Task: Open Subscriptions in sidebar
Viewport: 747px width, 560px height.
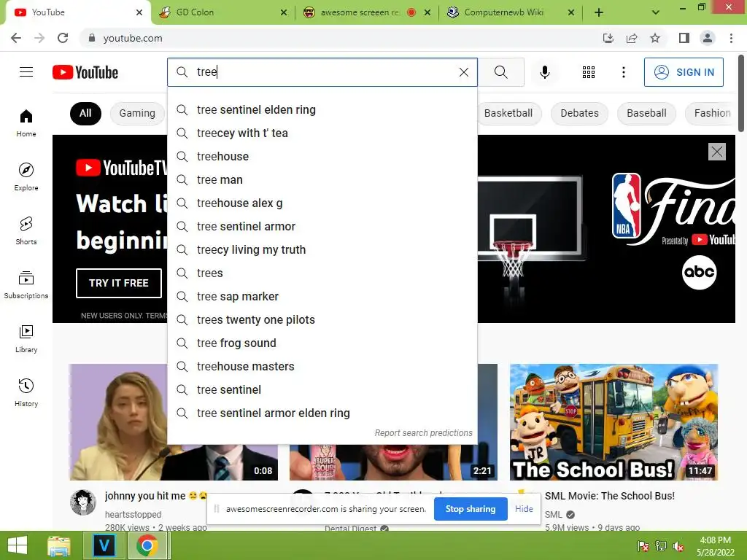Action: point(26,284)
